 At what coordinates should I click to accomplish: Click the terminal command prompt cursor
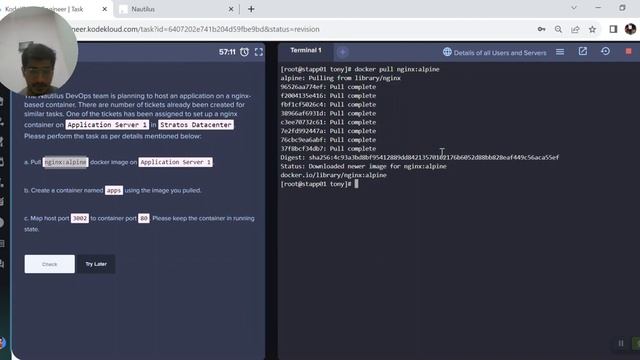click(x=356, y=184)
